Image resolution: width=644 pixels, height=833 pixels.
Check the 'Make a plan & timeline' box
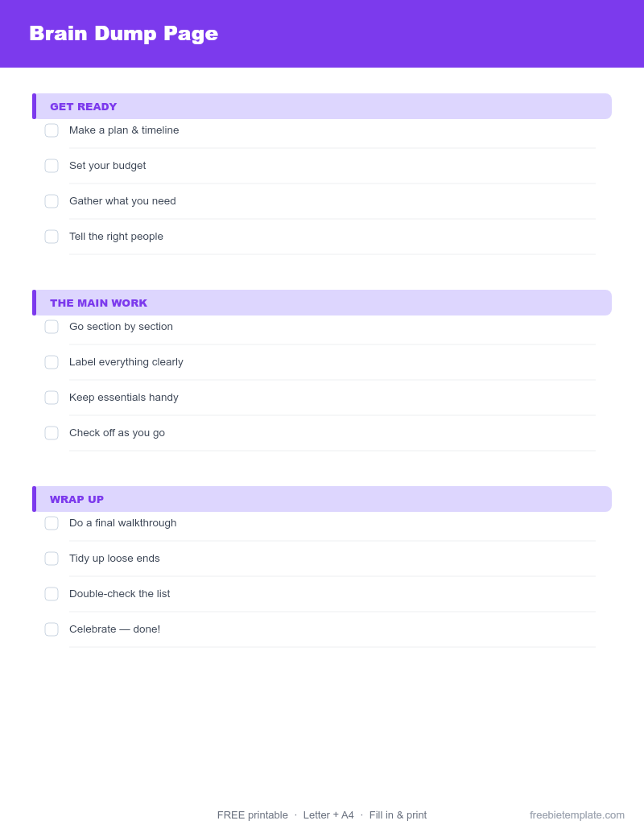52,130
